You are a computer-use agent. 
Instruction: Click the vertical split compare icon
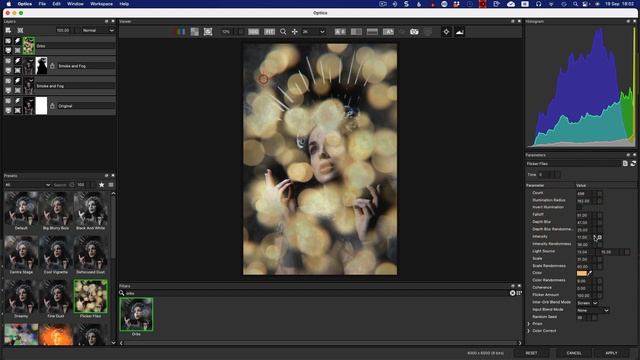point(356,31)
